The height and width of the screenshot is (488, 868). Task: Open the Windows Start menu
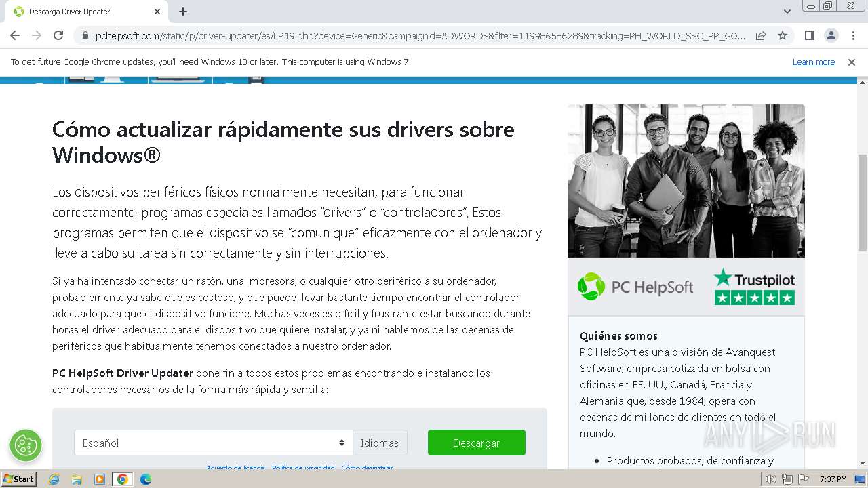pos(18,479)
